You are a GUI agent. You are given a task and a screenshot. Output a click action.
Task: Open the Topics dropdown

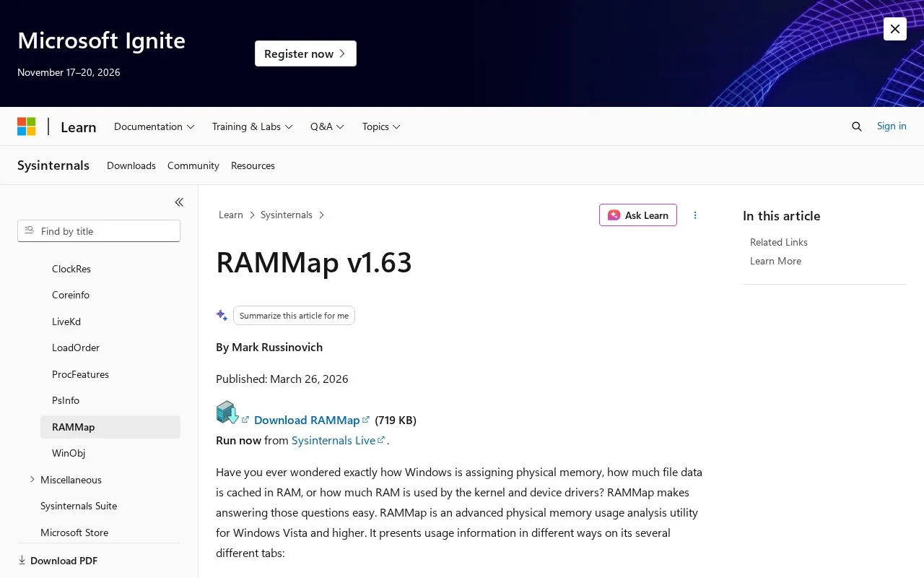(381, 126)
